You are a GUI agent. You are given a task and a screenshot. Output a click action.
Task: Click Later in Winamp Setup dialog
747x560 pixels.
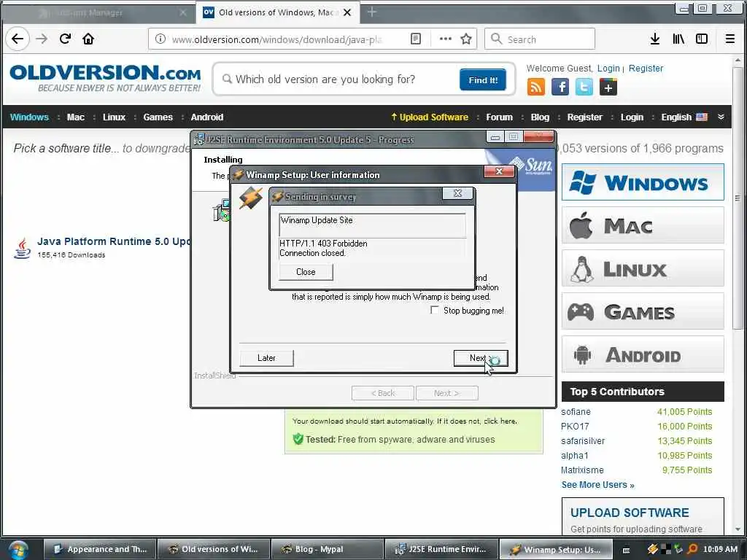click(266, 358)
